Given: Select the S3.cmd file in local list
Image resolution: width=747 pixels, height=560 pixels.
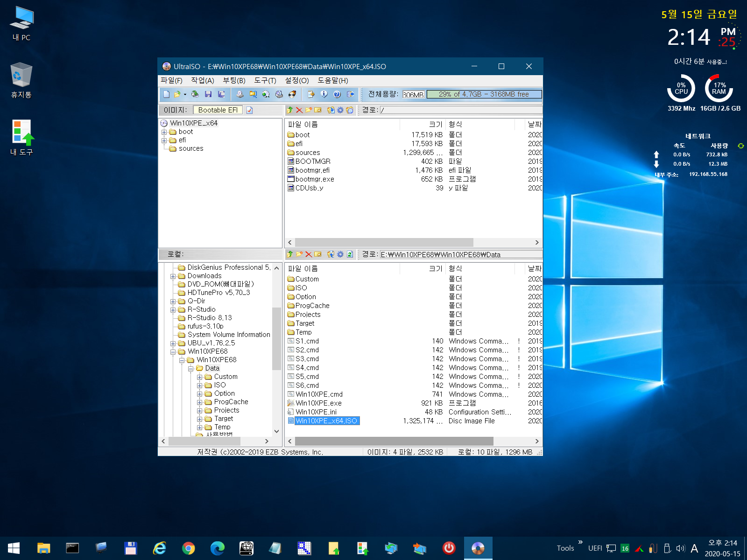Looking at the screenshot, I should point(307,359).
